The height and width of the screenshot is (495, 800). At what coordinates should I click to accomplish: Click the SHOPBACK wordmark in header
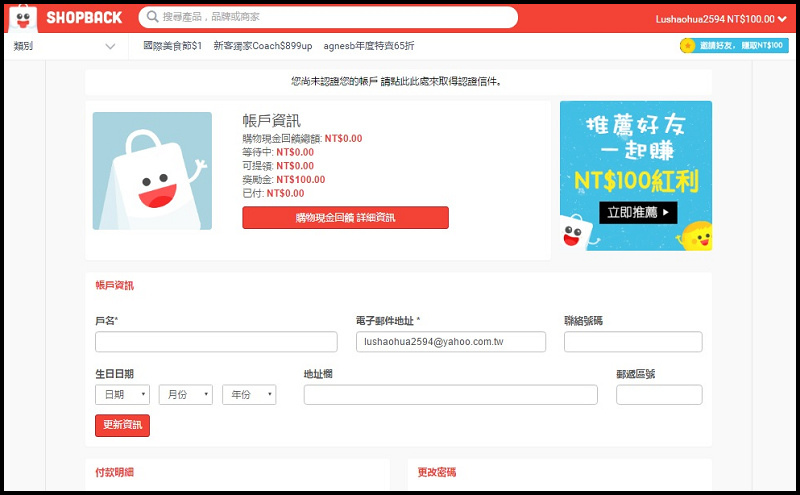click(x=84, y=18)
